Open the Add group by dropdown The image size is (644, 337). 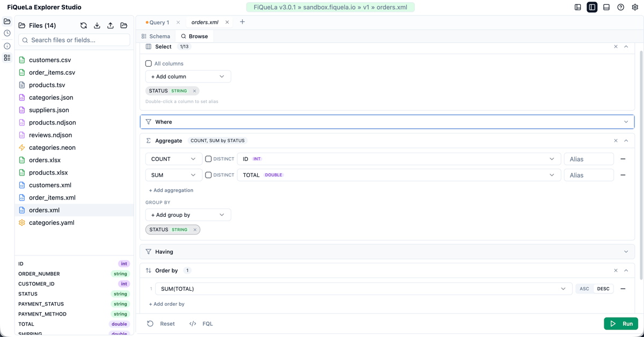click(x=188, y=215)
